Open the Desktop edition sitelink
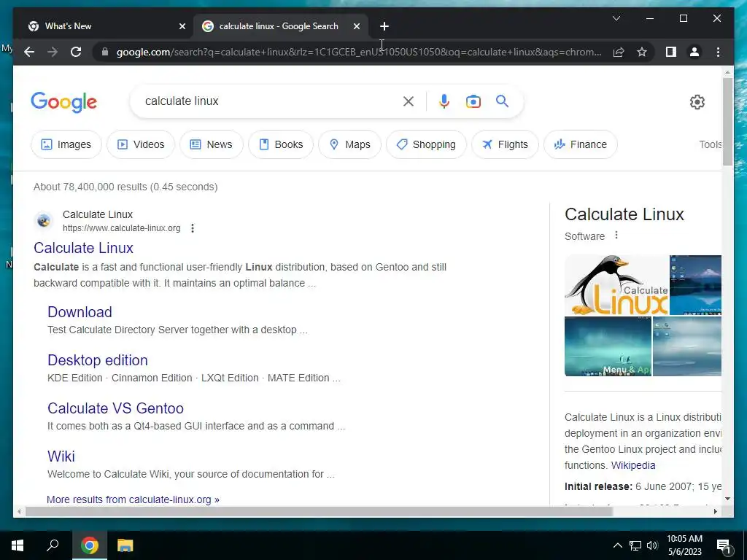The height and width of the screenshot is (560, 747). tap(98, 360)
